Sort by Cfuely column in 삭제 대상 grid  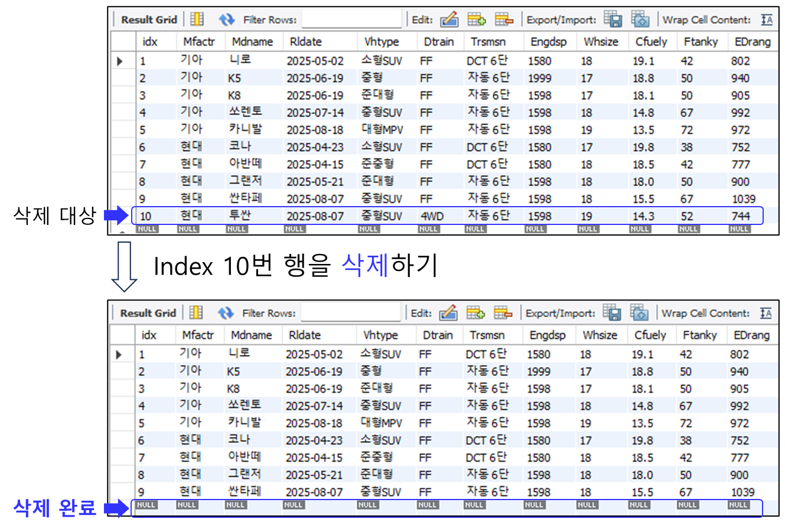[652, 42]
